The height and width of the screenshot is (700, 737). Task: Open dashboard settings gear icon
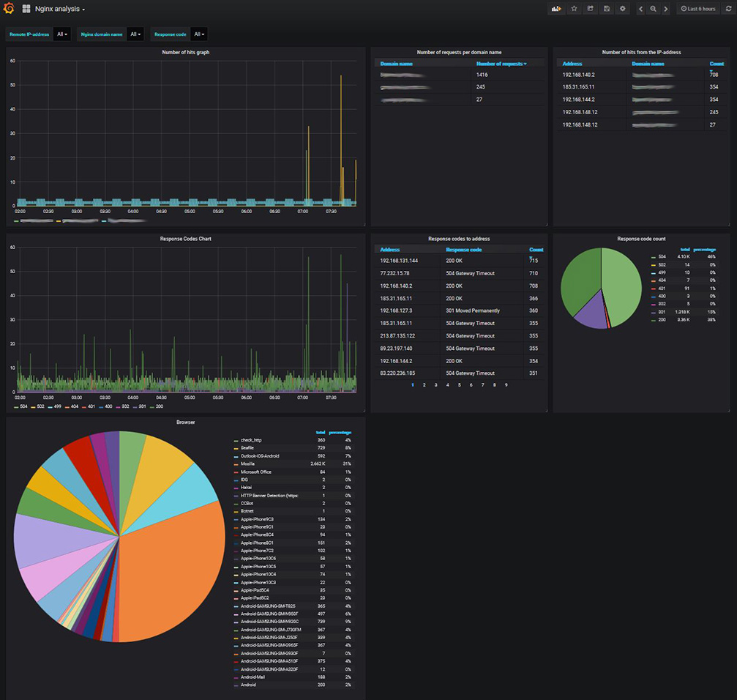(623, 9)
